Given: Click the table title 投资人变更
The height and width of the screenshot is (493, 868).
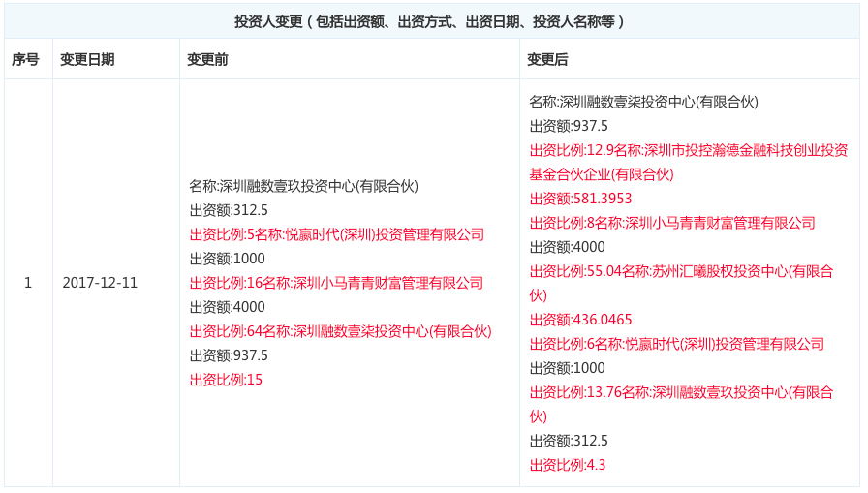Looking at the screenshot, I should point(429,21).
